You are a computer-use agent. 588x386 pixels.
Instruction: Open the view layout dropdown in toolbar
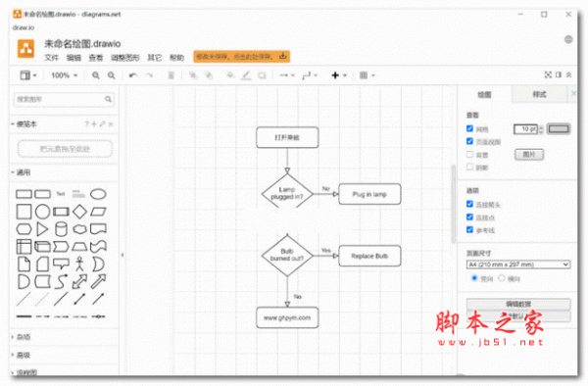pyautogui.click(x=28, y=75)
